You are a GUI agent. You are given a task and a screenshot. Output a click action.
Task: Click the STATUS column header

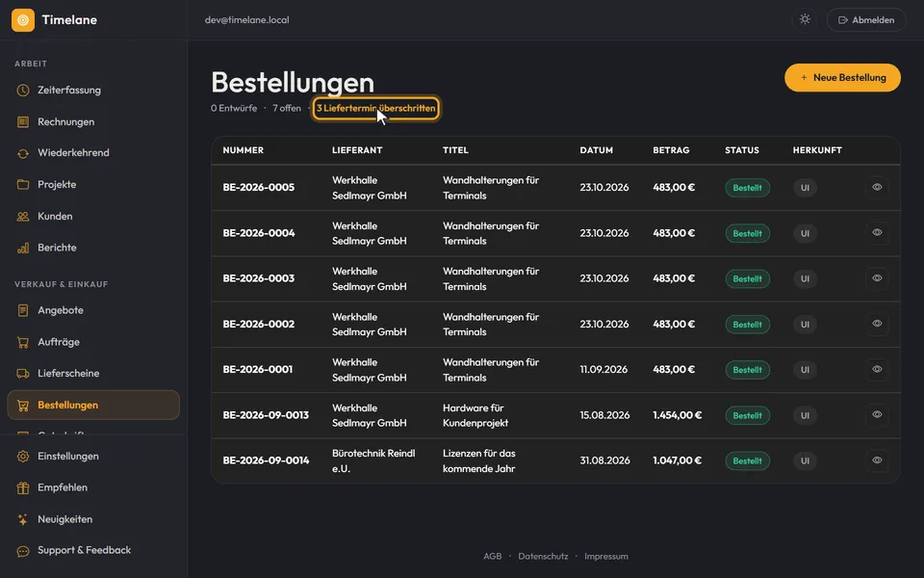pyautogui.click(x=742, y=150)
